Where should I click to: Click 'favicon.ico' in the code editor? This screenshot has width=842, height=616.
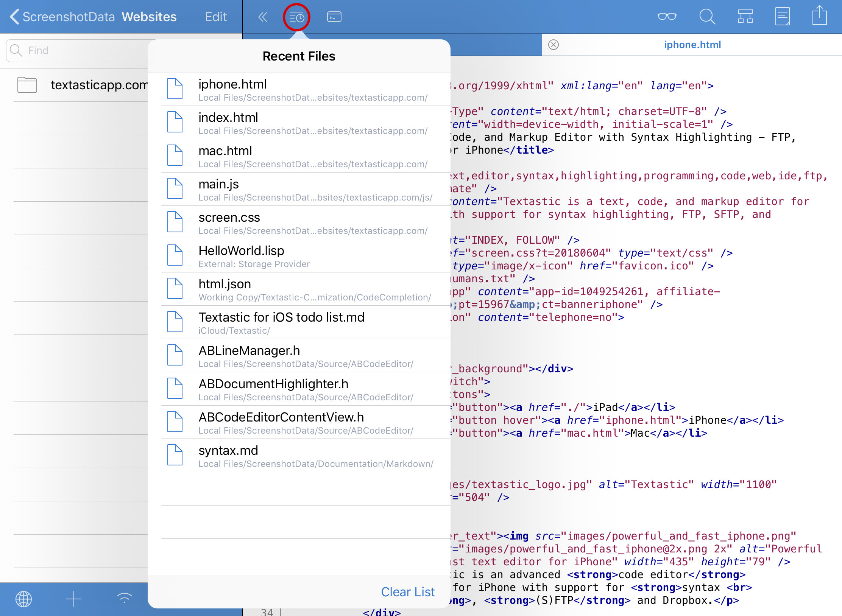click(653, 266)
